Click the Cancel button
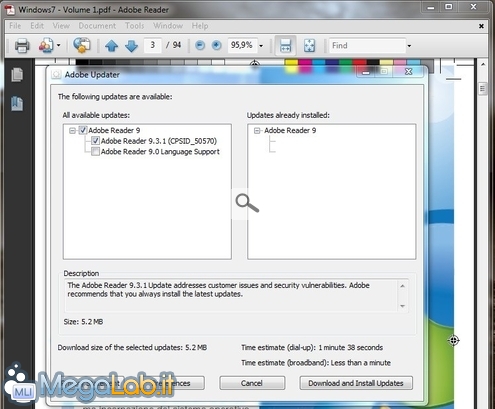Image resolution: width=495 pixels, height=409 pixels. pyautogui.click(x=252, y=383)
